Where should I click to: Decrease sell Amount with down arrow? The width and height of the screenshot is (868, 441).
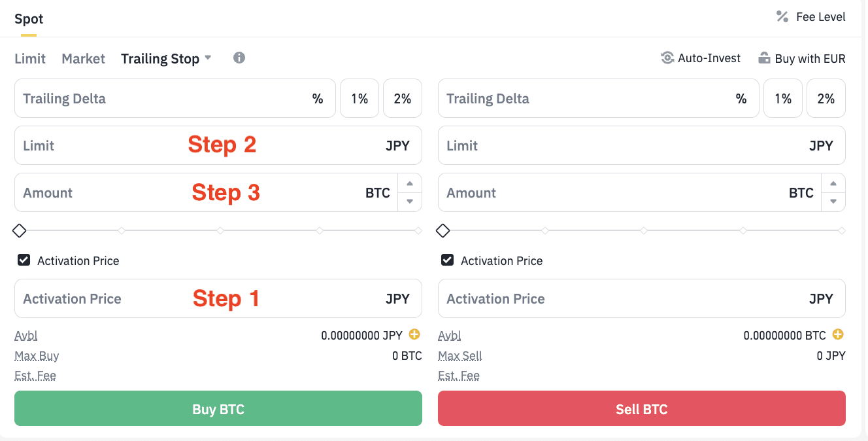pos(833,202)
